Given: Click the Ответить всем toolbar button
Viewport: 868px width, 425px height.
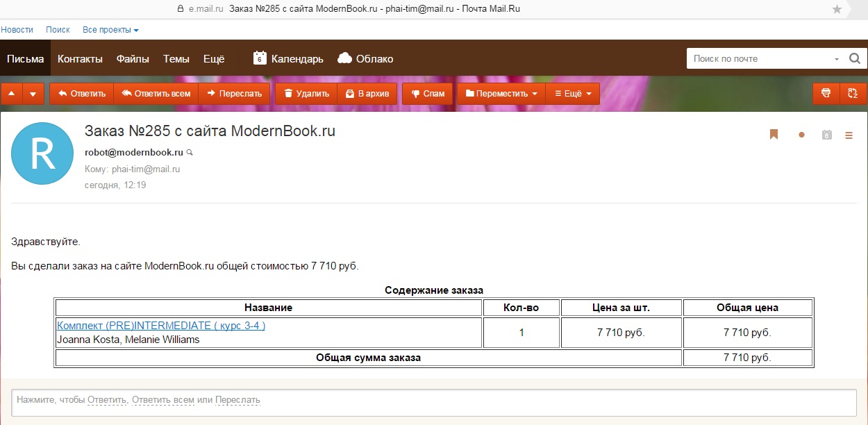Looking at the screenshot, I should tap(156, 94).
